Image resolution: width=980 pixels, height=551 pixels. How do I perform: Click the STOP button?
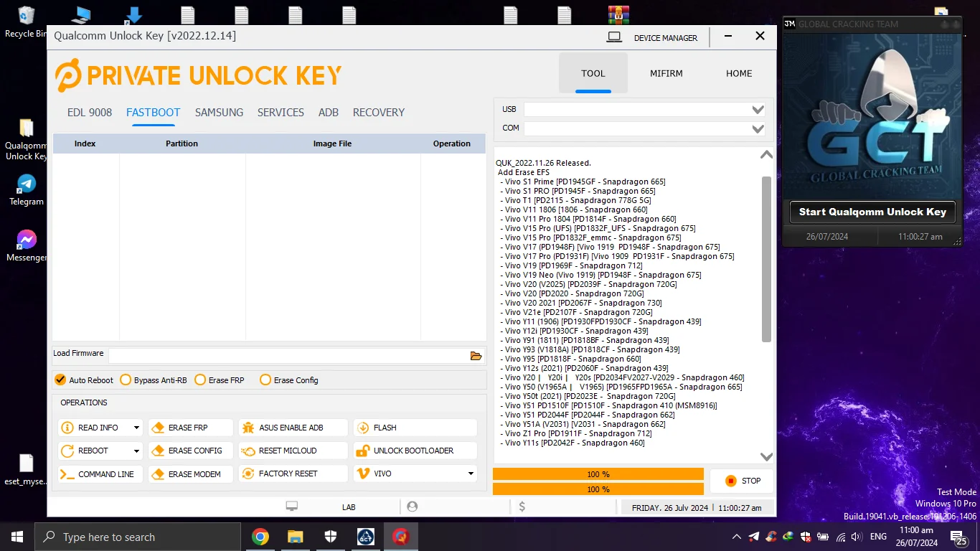[742, 481]
